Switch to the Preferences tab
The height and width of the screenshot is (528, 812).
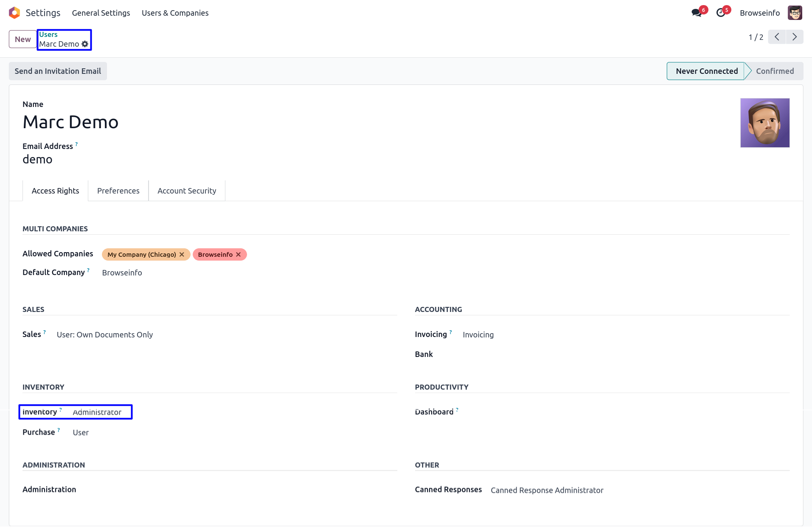[x=118, y=191]
